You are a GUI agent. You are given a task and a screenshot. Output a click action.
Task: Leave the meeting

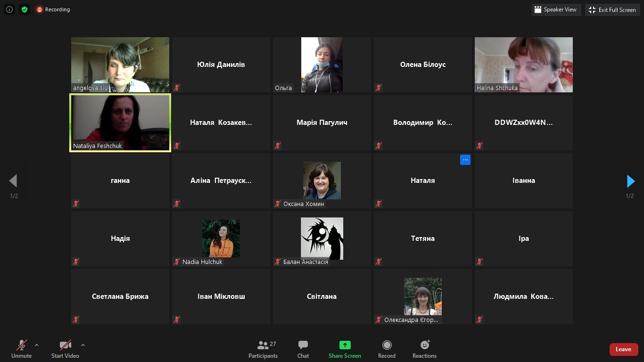[623, 349]
